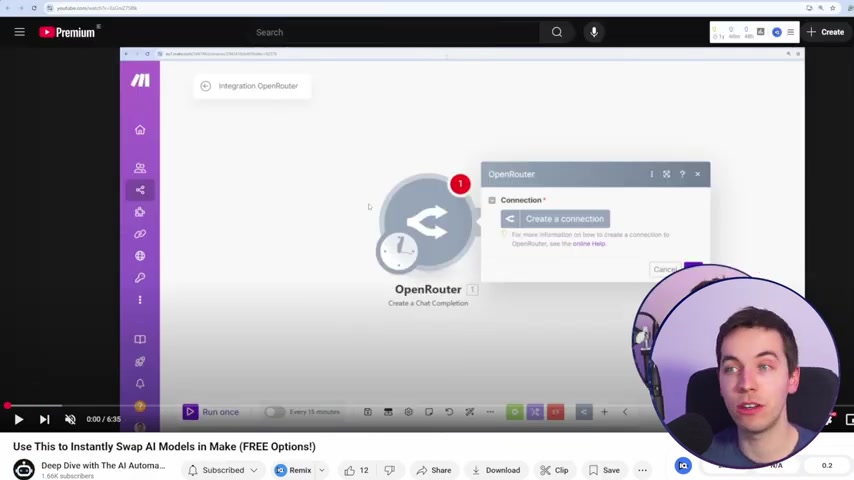The height and width of the screenshot is (480, 854).
Task: Go to YouTube Premium home logo
Action: pyautogui.click(x=67, y=32)
